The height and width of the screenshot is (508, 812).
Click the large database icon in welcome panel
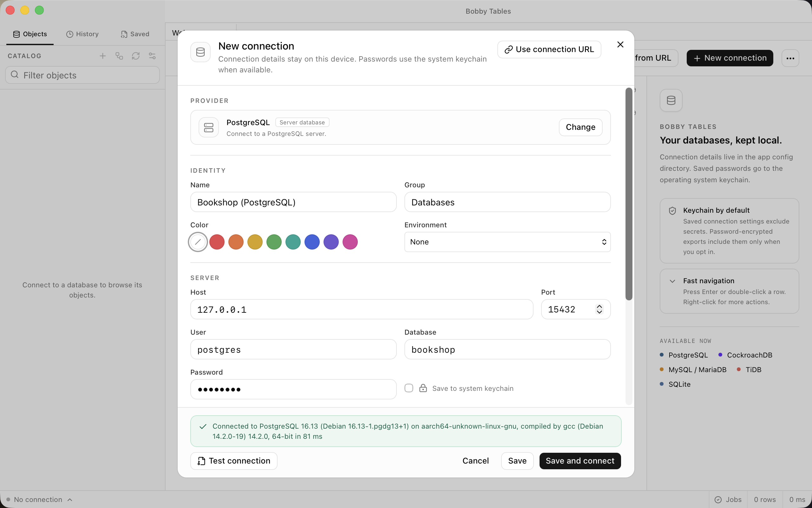671,100
